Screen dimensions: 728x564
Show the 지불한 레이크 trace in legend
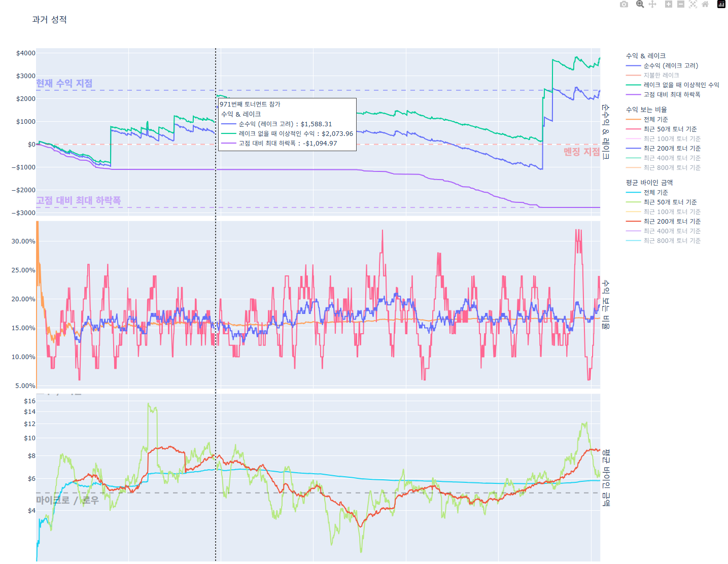(x=661, y=75)
